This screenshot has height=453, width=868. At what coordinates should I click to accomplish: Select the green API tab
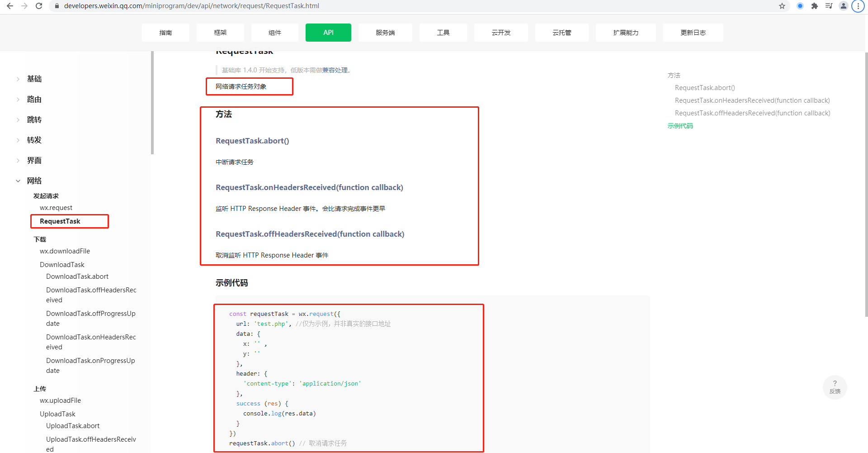click(x=328, y=33)
